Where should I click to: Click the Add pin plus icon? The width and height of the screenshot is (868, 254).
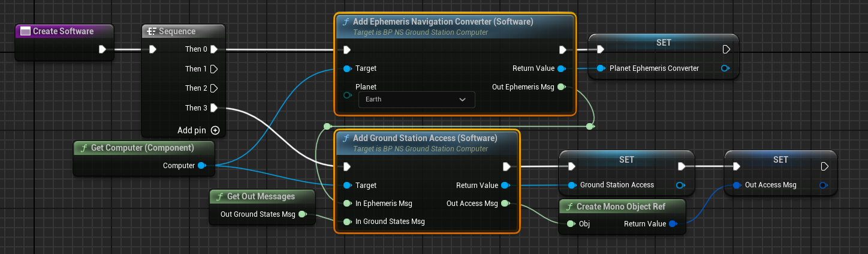[x=215, y=130]
